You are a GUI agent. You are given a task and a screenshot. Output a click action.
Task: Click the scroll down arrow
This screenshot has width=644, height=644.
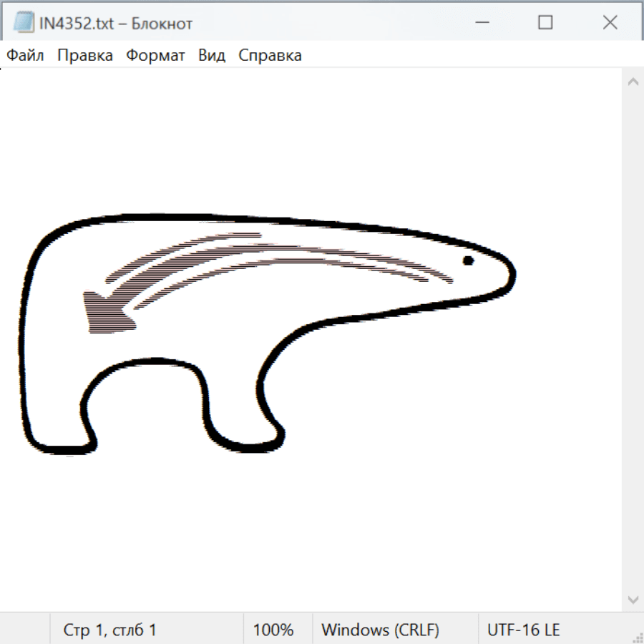[633, 599]
